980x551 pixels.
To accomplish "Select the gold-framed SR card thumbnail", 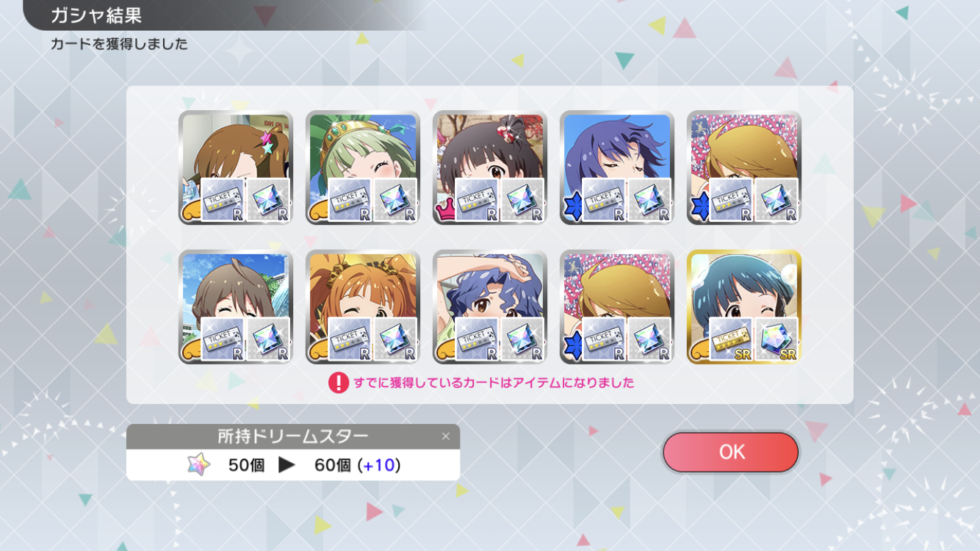I will (744, 306).
